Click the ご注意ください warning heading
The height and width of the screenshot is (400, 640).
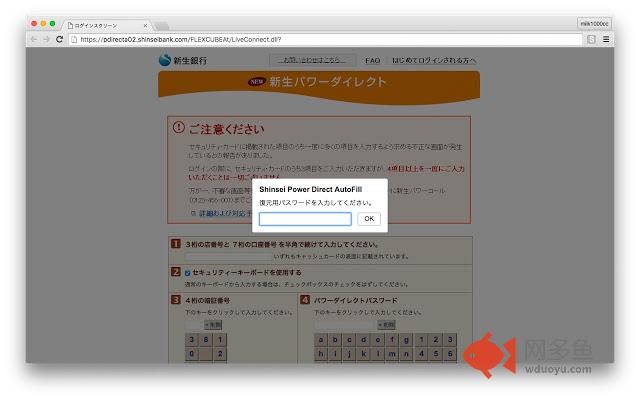click(227, 129)
